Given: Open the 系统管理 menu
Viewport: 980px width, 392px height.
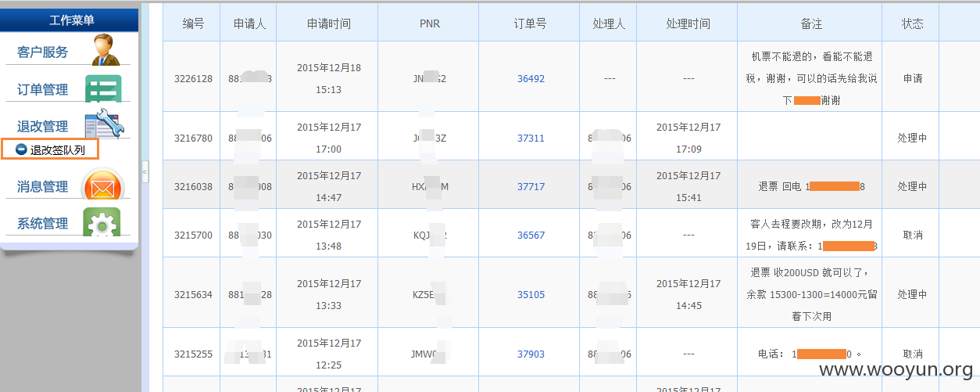Looking at the screenshot, I should tap(43, 224).
